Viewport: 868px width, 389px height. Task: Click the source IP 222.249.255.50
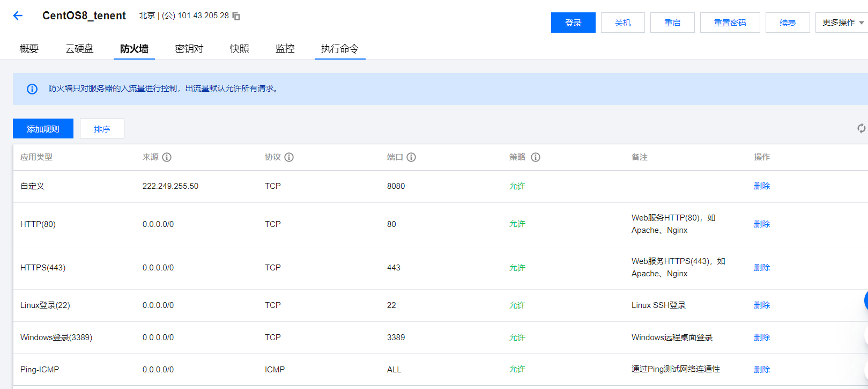coord(170,186)
